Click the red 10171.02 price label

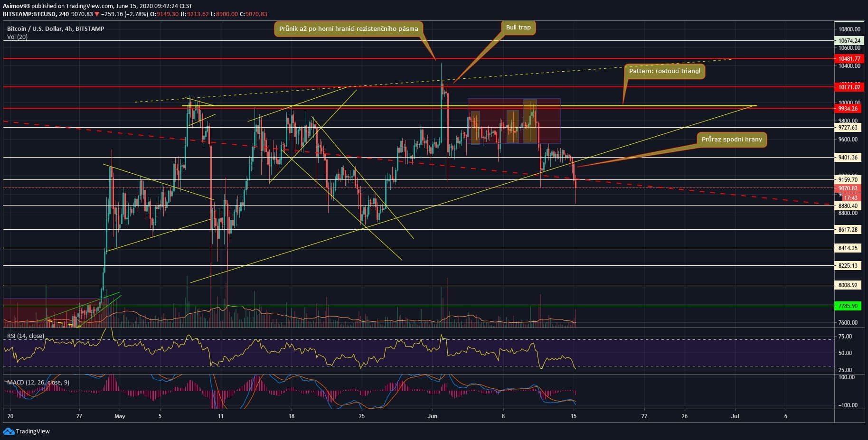click(848, 87)
